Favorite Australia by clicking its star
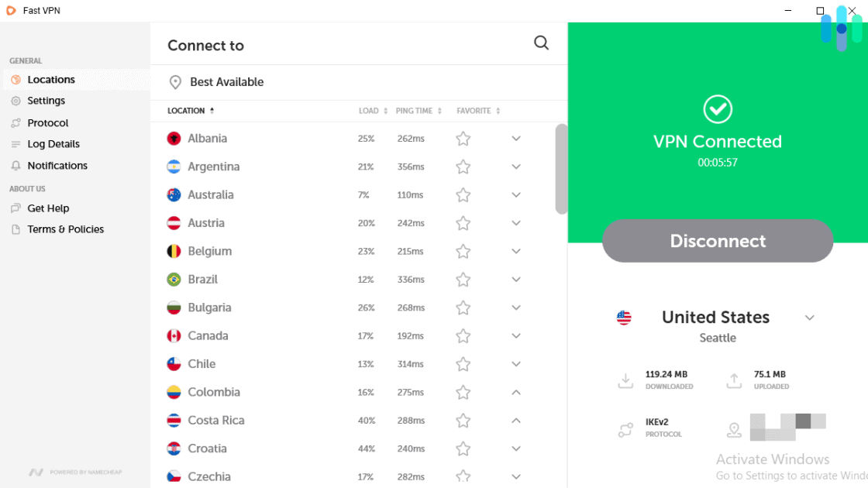Image resolution: width=868 pixels, height=488 pixels. click(463, 194)
